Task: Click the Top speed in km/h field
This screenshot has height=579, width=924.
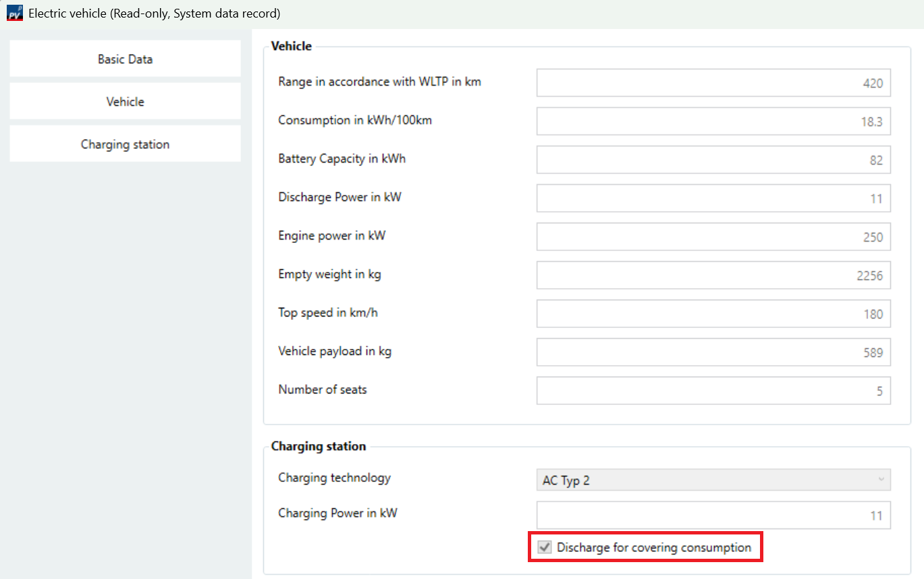Action: point(713,314)
